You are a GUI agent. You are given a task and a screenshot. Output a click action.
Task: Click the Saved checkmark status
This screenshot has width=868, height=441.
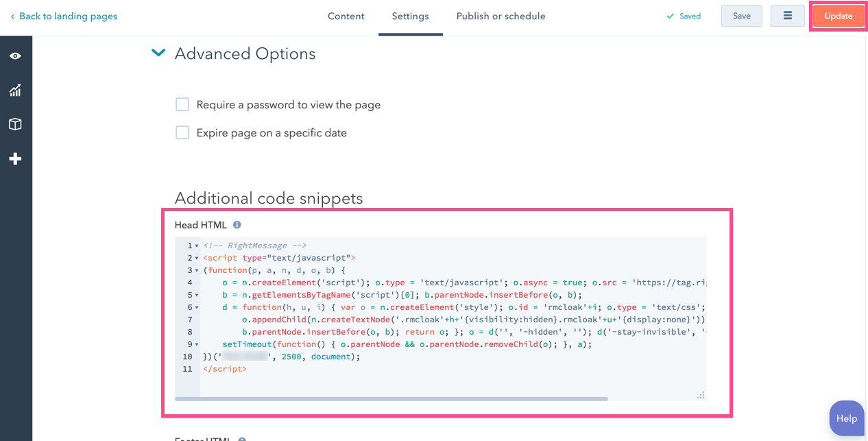click(x=684, y=16)
